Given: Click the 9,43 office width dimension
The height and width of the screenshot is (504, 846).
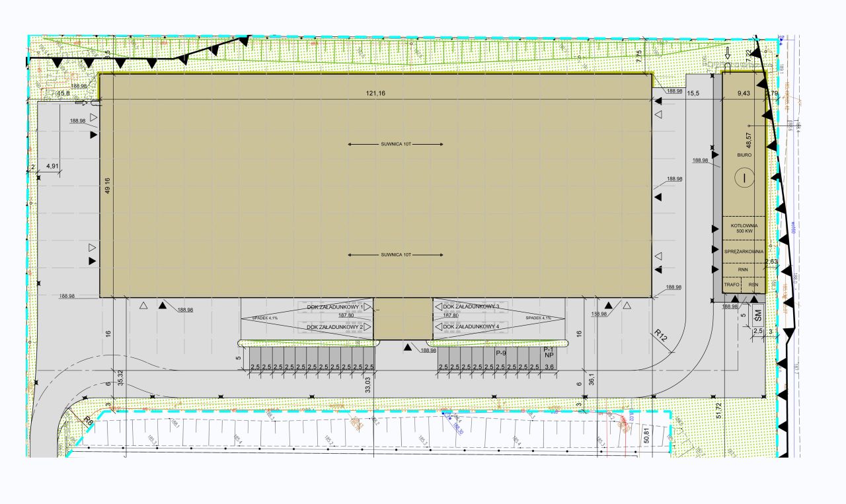Looking at the screenshot, I should coord(745,94).
